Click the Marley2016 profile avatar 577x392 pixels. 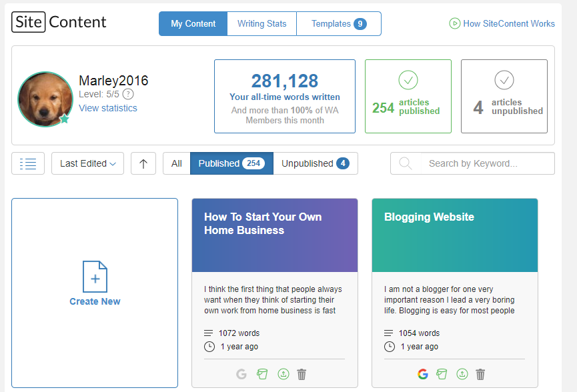45,99
